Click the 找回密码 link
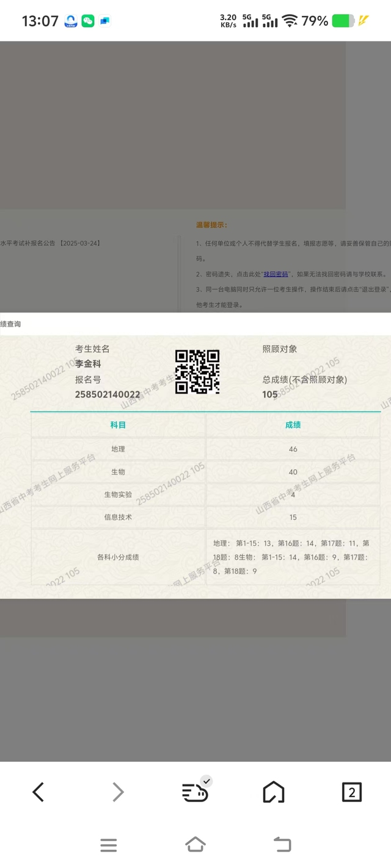This screenshot has height=868, width=391. pos(276,274)
